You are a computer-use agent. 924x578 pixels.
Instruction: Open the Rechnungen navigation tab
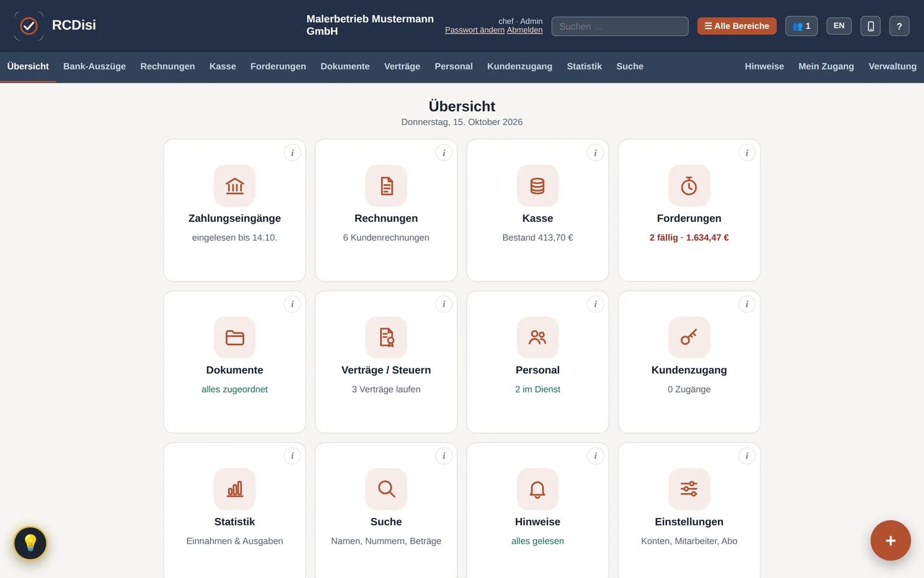tap(167, 66)
